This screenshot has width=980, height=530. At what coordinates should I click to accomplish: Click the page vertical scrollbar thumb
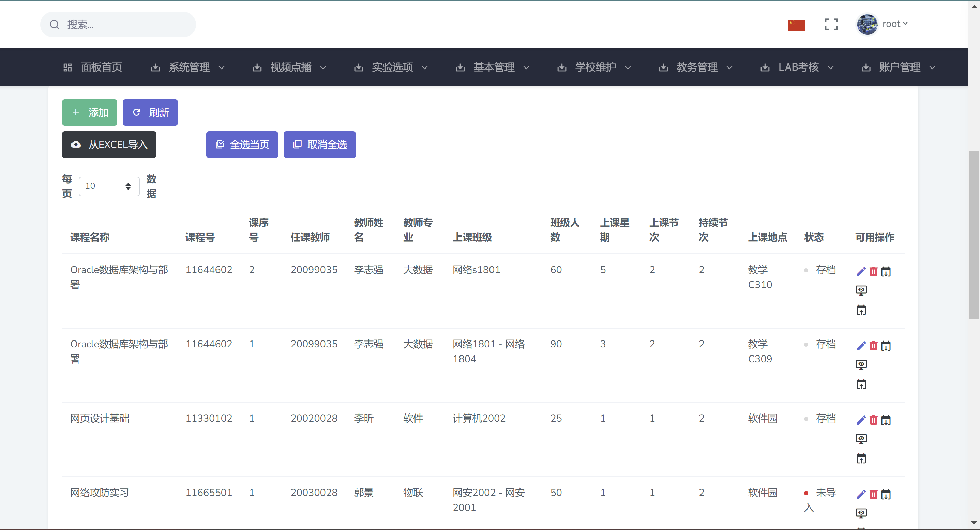pyautogui.click(x=974, y=235)
